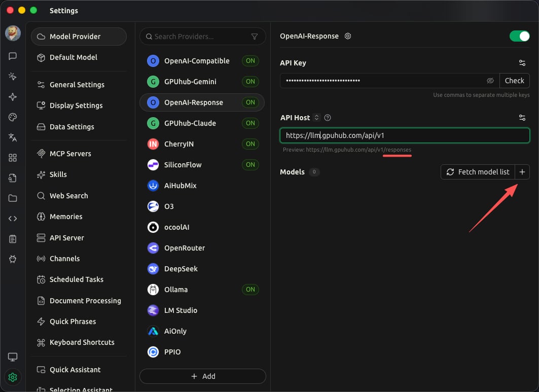Click the sparkle agents sidebar icon
Image resolution: width=539 pixels, height=392 pixels.
coord(13,97)
